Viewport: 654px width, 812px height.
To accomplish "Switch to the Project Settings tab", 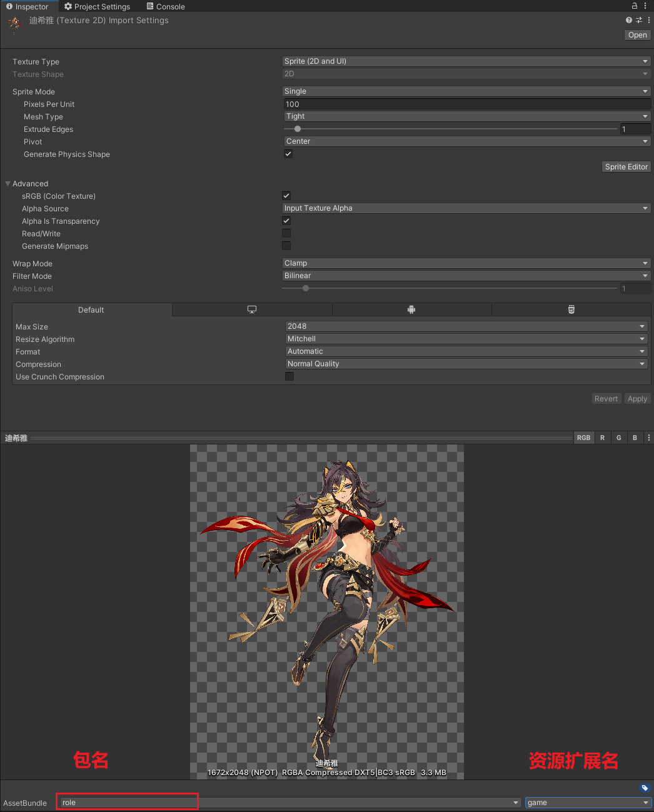I will 97,6.
